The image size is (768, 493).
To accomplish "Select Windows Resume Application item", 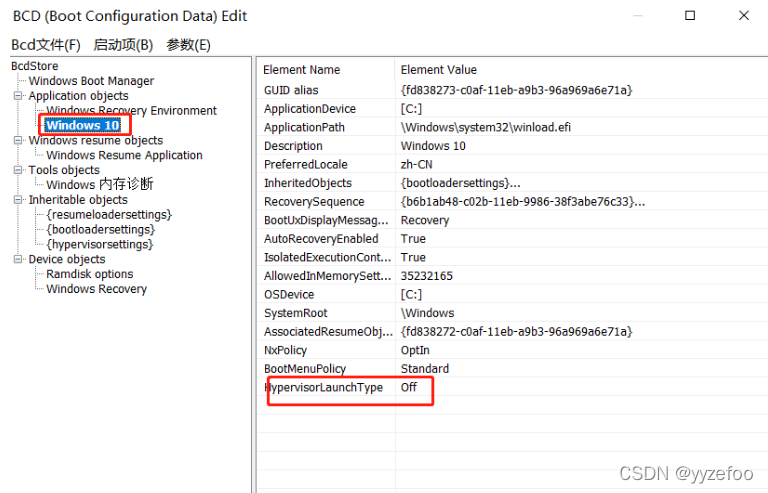I will coord(124,155).
